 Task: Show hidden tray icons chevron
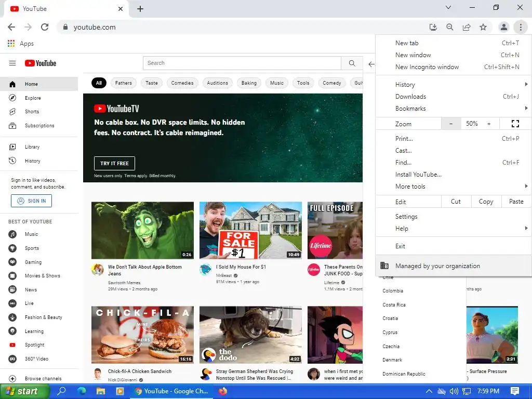pos(429,391)
